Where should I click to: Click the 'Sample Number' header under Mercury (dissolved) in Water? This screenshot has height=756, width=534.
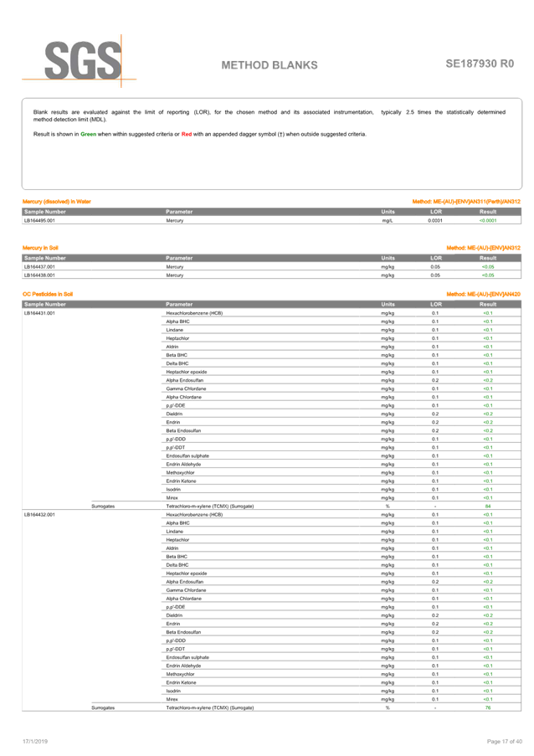(45, 212)
